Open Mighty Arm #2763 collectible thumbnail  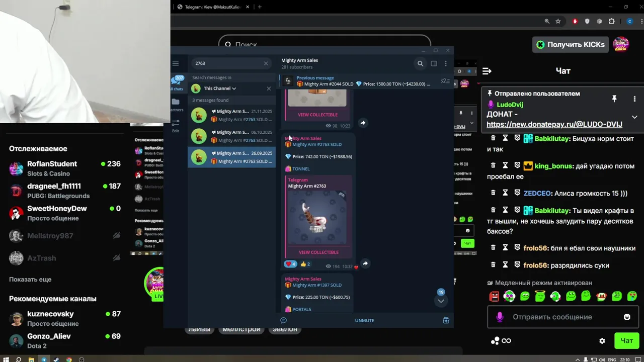(317, 217)
